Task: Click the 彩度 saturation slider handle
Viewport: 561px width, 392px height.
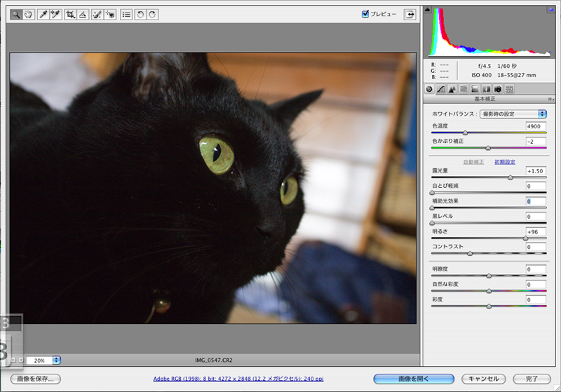Action: tap(489, 306)
